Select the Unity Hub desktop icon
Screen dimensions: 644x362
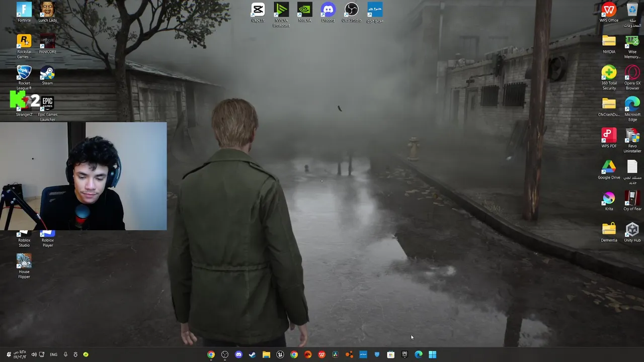[632, 232]
